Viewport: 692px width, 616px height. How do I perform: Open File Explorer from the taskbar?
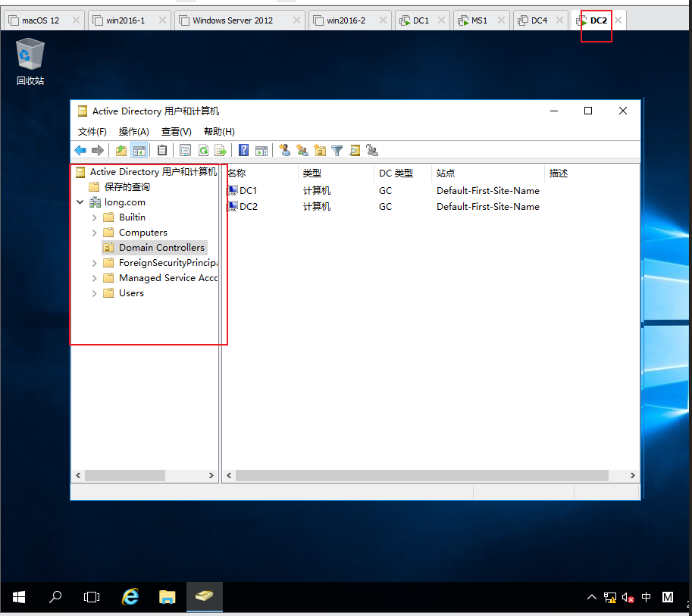pyautogui.click(x=168, y=597)
